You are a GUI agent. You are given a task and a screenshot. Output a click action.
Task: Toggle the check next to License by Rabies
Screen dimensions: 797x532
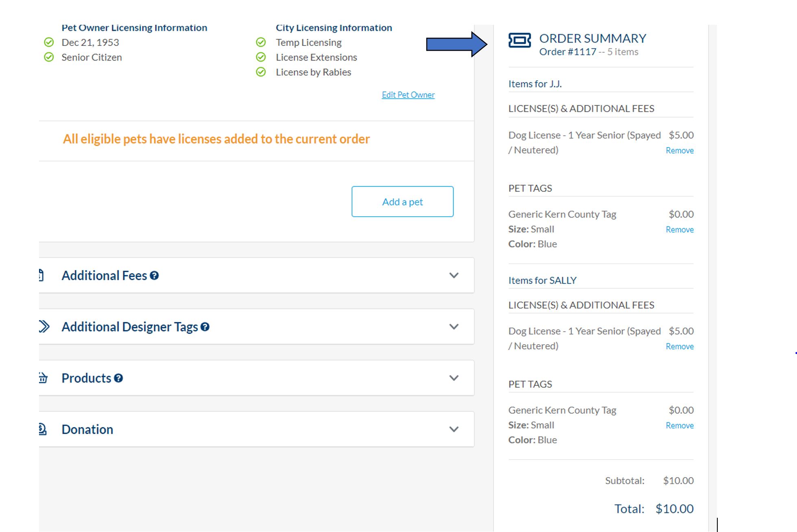pyautogui.click(x=261, y=72)
